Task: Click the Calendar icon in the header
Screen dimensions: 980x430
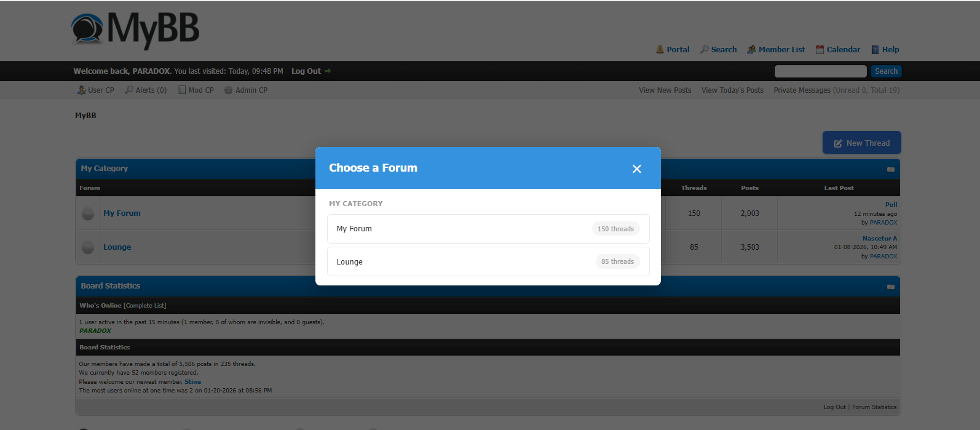Action: 820,50
